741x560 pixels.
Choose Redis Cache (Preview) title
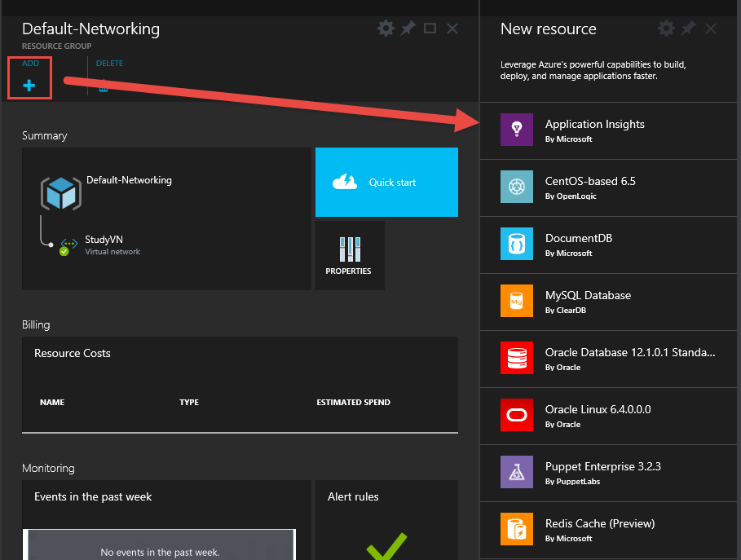pos(600,523)
